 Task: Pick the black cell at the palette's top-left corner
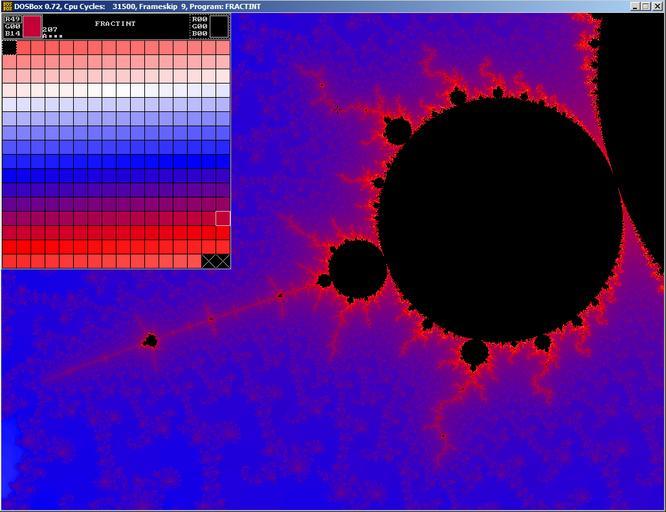click(9, 47)
